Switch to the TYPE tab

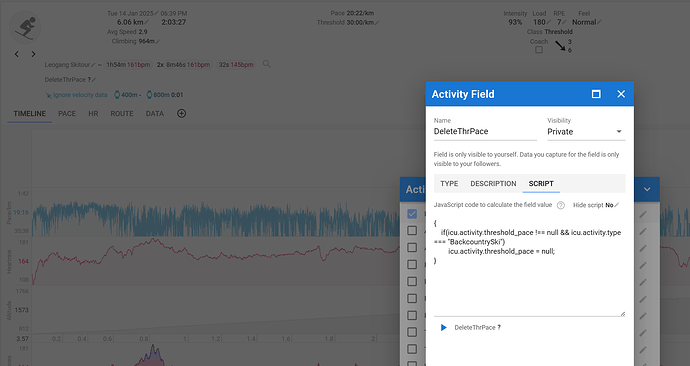(449, 183)
